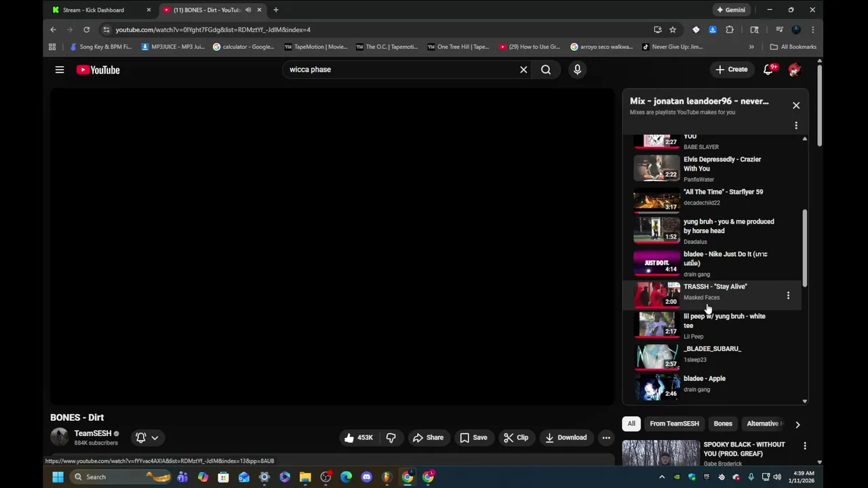Open options for SPOOKY BLACK recommendation
Screen dimensions: 868x488
click(805, 446)
